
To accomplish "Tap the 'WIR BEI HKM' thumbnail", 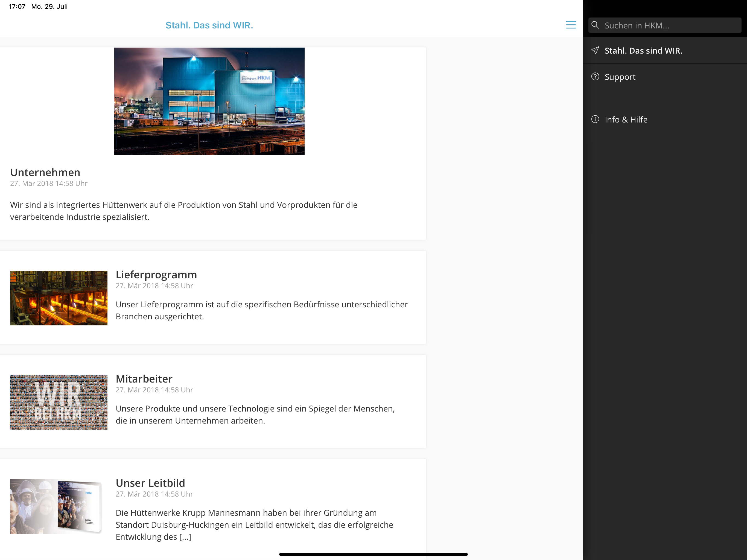I will click(x=59, y=402).
